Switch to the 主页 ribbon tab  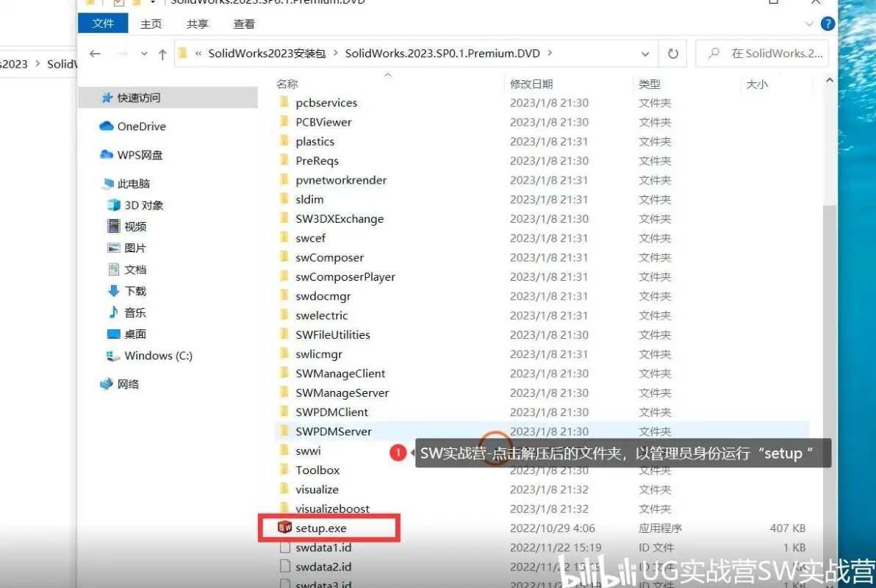[151, 24]
